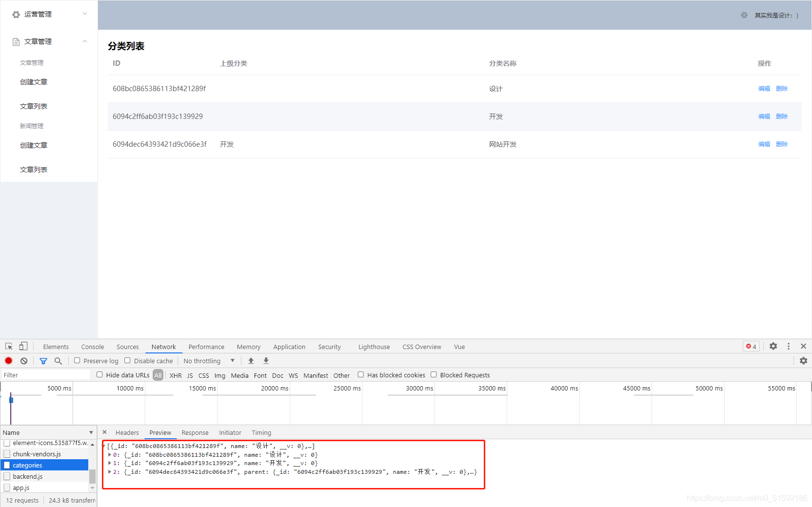Toggle the CSS request filter

coord(203,375)
